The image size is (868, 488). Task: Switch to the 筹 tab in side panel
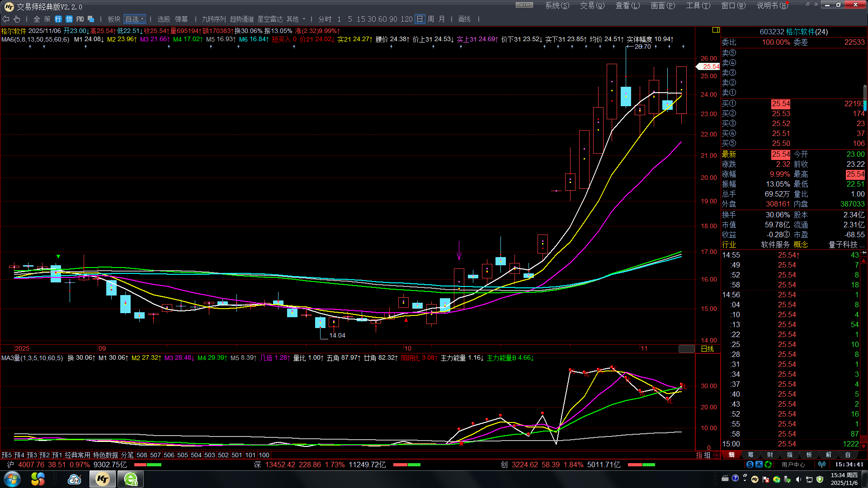(750, 455)
